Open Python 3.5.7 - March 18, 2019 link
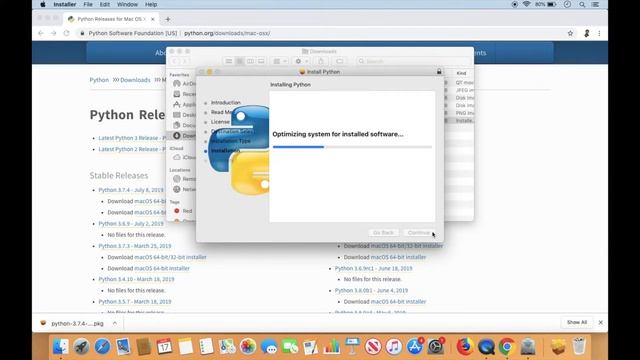This screenshot has height=360, width=640. pos(135,302)
